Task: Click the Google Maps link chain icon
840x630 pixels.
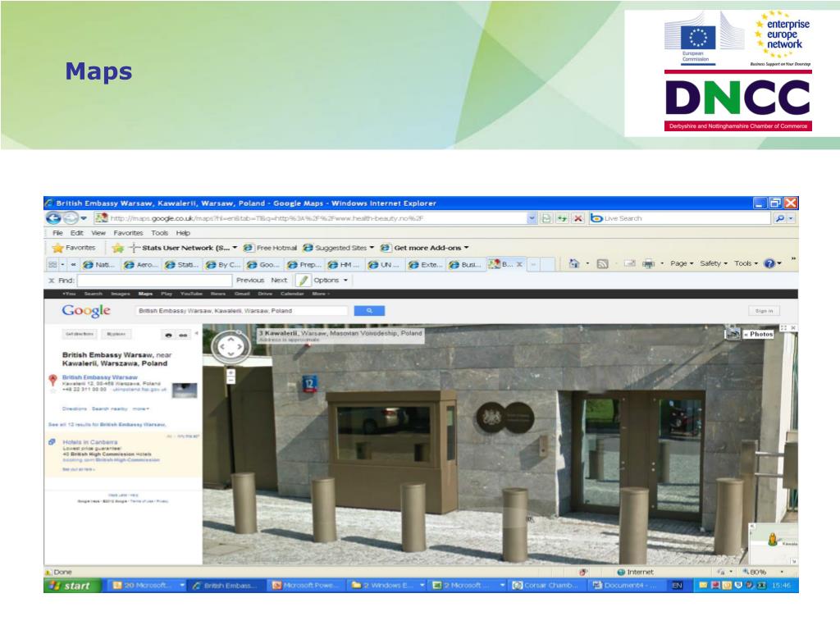Action: click(183, 335)
